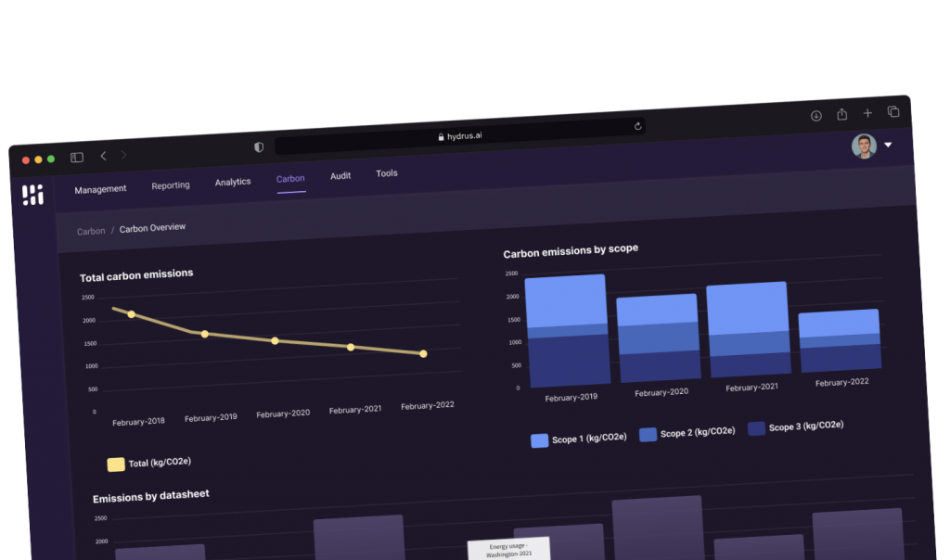Click the February-2021 stacked scope bar
Image resolution: width=950 pixels, height=560 pixels.
(749, 329)
